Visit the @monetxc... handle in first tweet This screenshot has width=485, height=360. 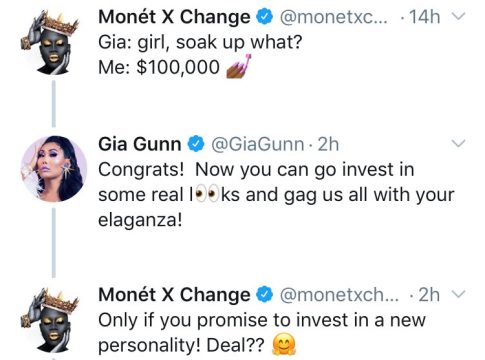point(334,17)
